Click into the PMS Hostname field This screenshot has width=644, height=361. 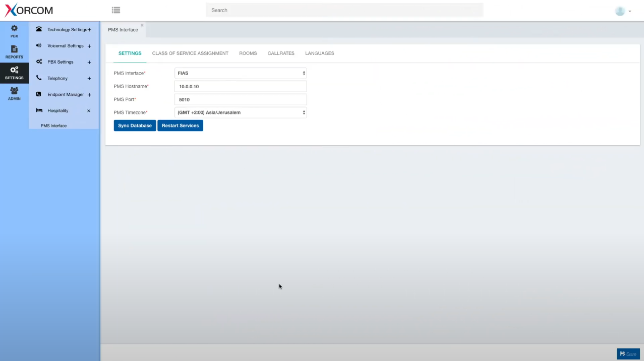(240, 86)
